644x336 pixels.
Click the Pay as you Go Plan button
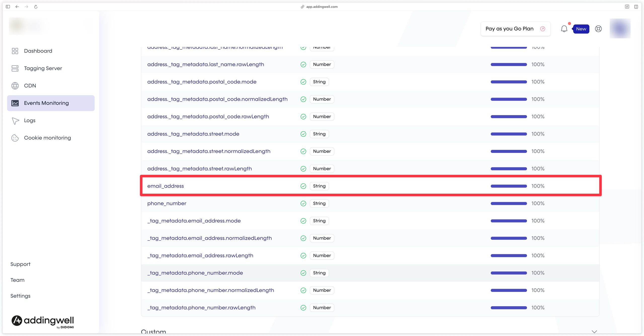click(x=515, y=29)
